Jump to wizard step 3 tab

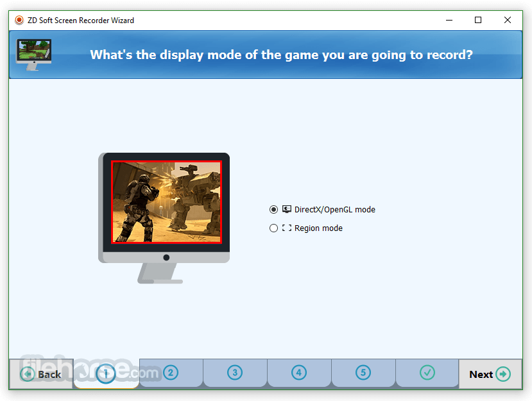click(x=235, y=373)
